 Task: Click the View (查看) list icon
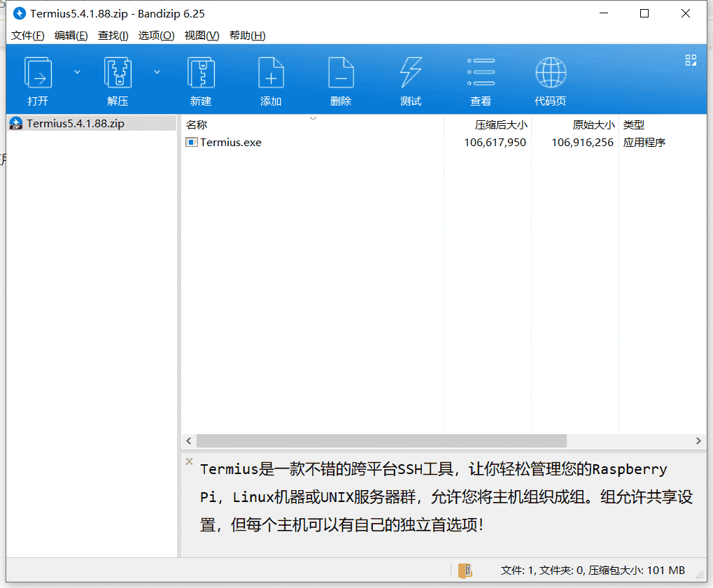coord(481,72)
